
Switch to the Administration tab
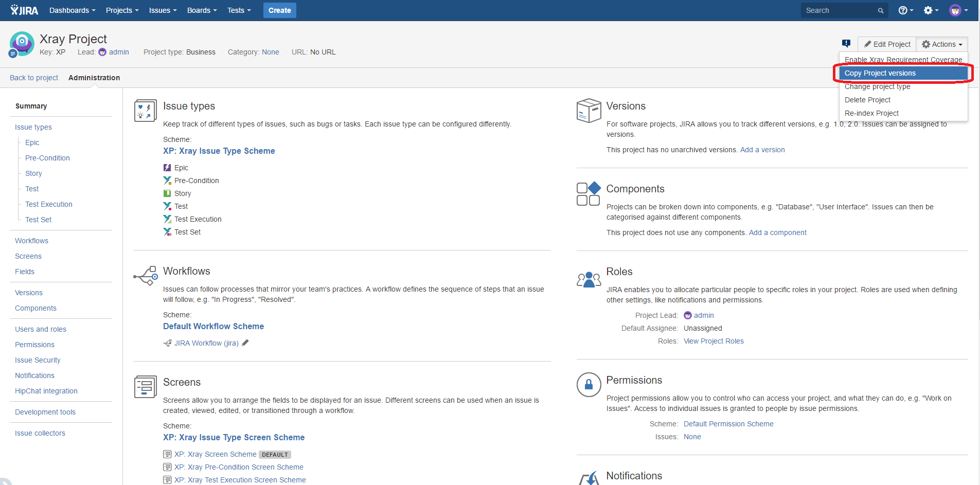pyautogui.click(x=94, y=78)
